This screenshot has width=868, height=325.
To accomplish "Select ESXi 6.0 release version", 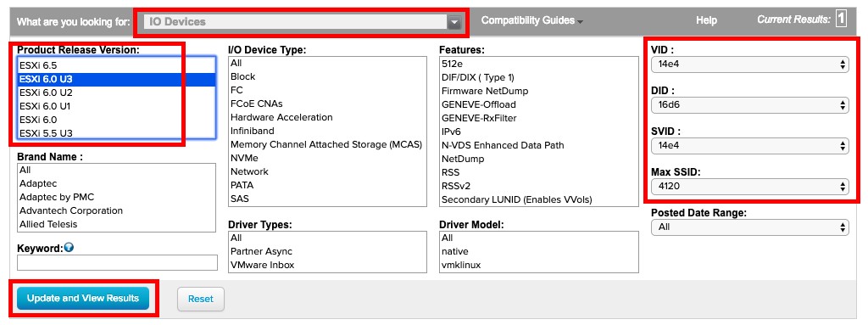I will (116, 120).
